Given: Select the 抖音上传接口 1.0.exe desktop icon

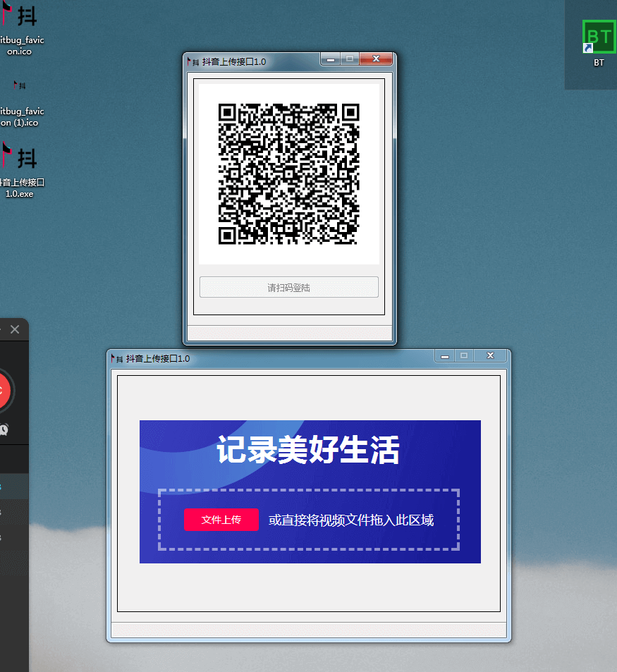Looking at the screenshot, I should [20, 159].
